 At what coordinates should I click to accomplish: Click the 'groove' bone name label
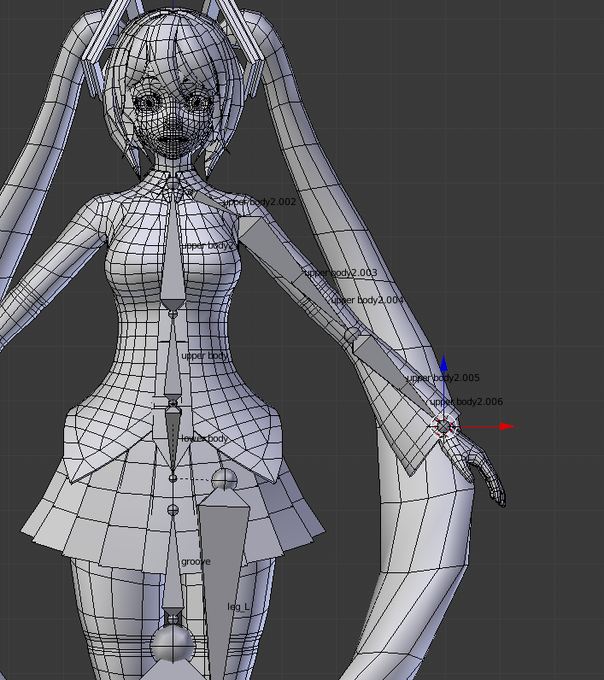(x=196, y=562)
